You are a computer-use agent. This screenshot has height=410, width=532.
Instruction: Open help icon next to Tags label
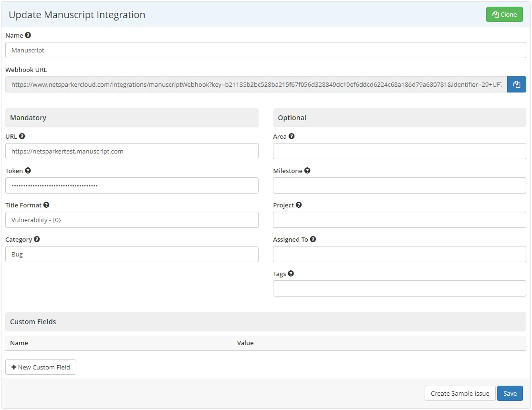pos(291,273)
